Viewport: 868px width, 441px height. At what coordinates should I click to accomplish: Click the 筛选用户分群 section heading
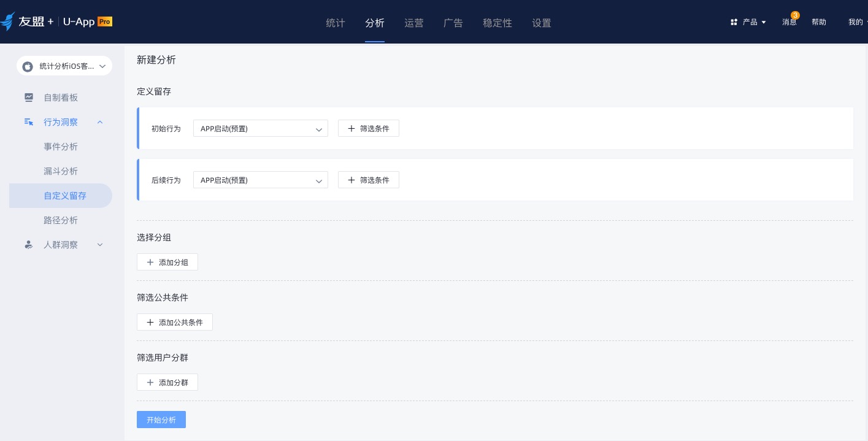coord(163,358)
